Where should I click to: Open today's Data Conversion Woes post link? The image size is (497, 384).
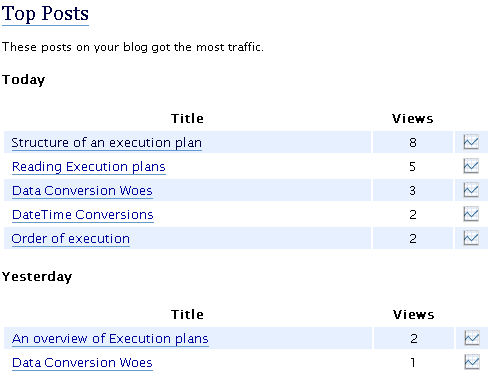pos(82,191)
